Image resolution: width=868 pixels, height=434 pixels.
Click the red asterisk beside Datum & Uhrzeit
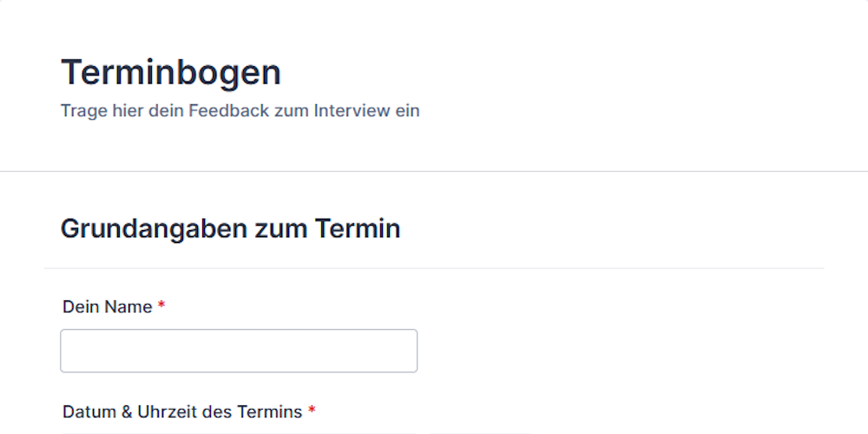coord(312,411)
